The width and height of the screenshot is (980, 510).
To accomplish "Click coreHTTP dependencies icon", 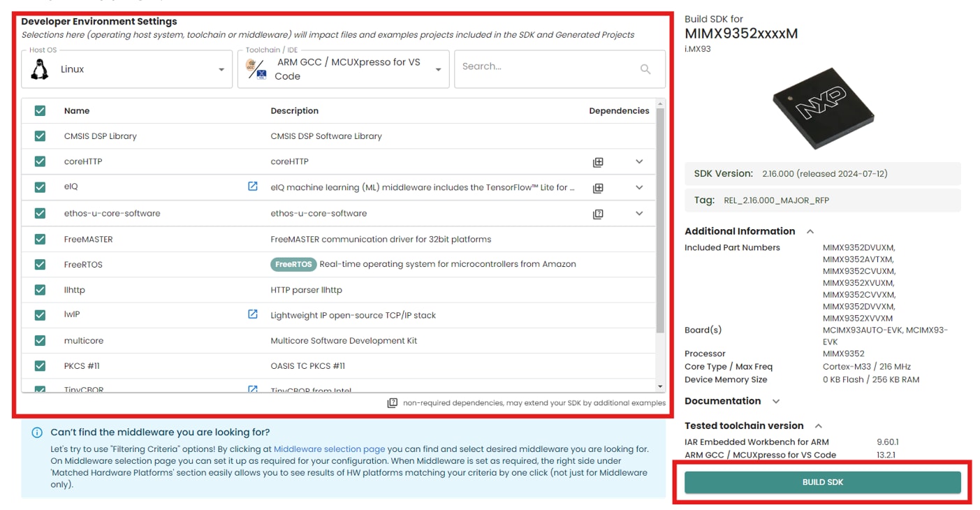I will [598, 162].
